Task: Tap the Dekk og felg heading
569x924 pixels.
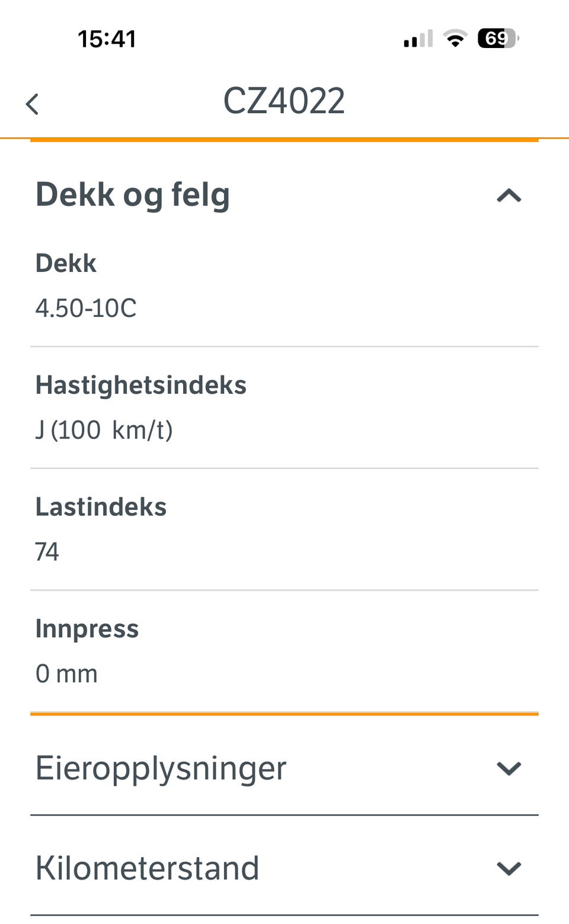Action: pos(133,195)
